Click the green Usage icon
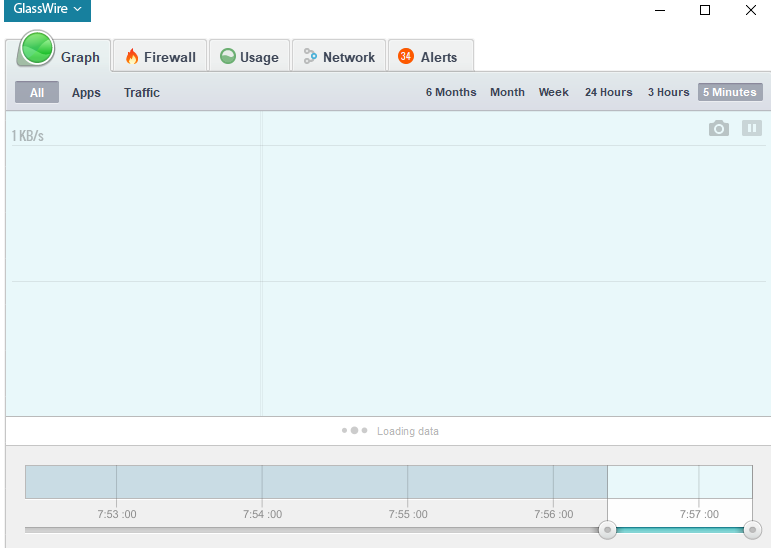This screenshot has width=771, height=548. coord(227,57)
